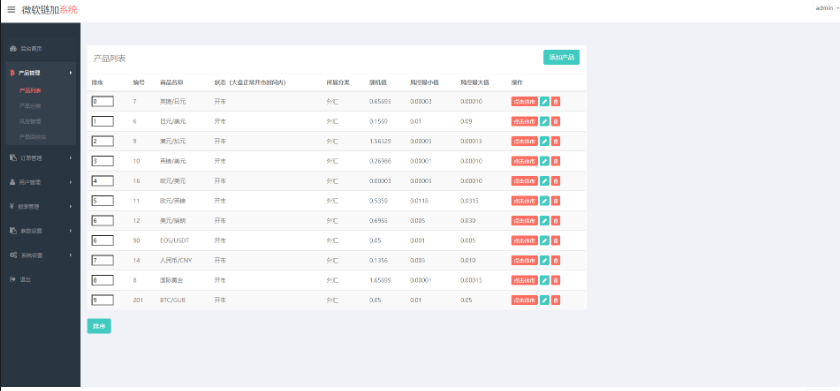840x391 pixels.
Task: Focus the sort order field for 国际黄金
Action: click(x=102, y=280)
